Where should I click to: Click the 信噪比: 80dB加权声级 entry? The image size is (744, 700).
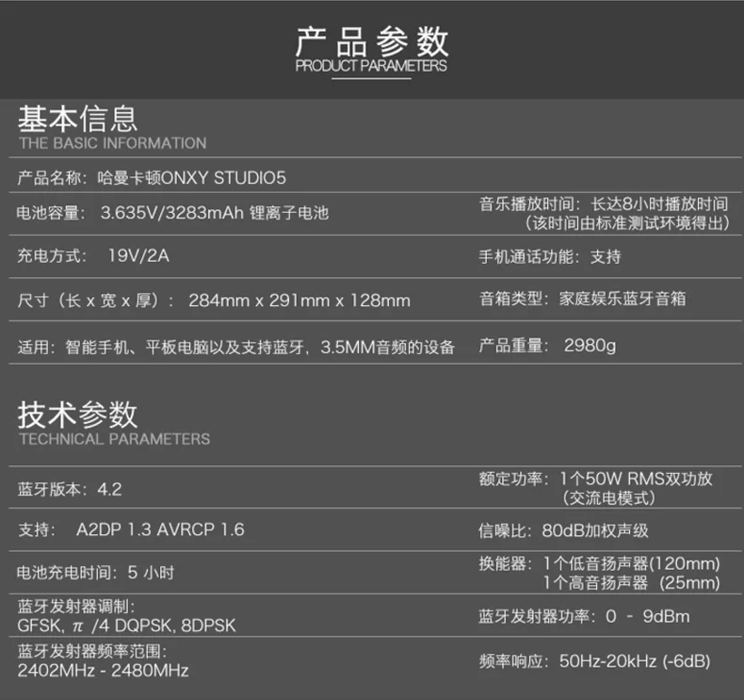pyautogui.click(x=563, y=530)
